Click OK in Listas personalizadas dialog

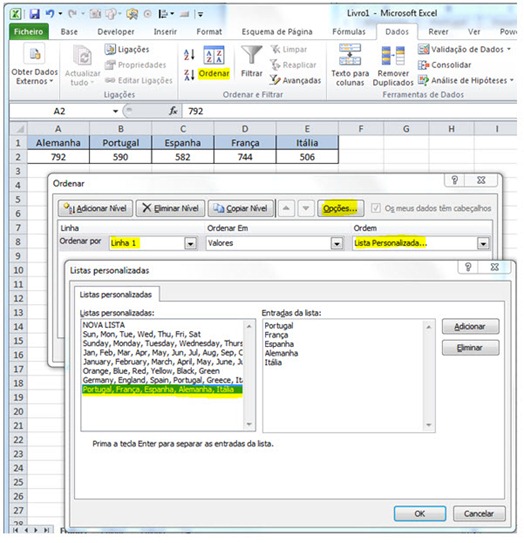[x=420, y=514]
